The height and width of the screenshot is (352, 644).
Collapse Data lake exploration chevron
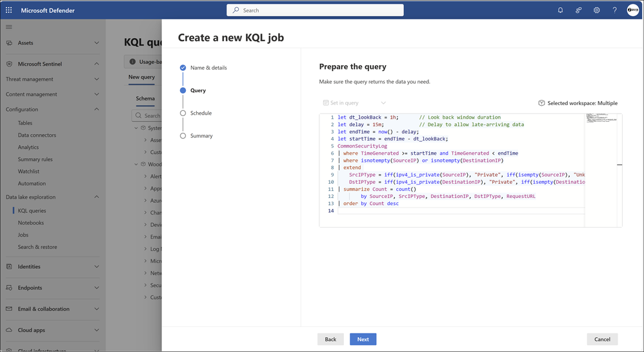97,197
